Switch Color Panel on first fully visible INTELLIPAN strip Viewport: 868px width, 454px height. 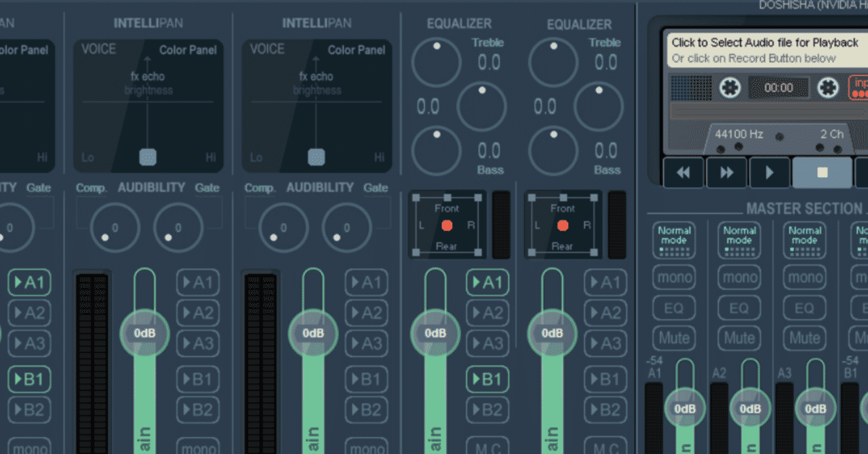click(x=189, y=50)
